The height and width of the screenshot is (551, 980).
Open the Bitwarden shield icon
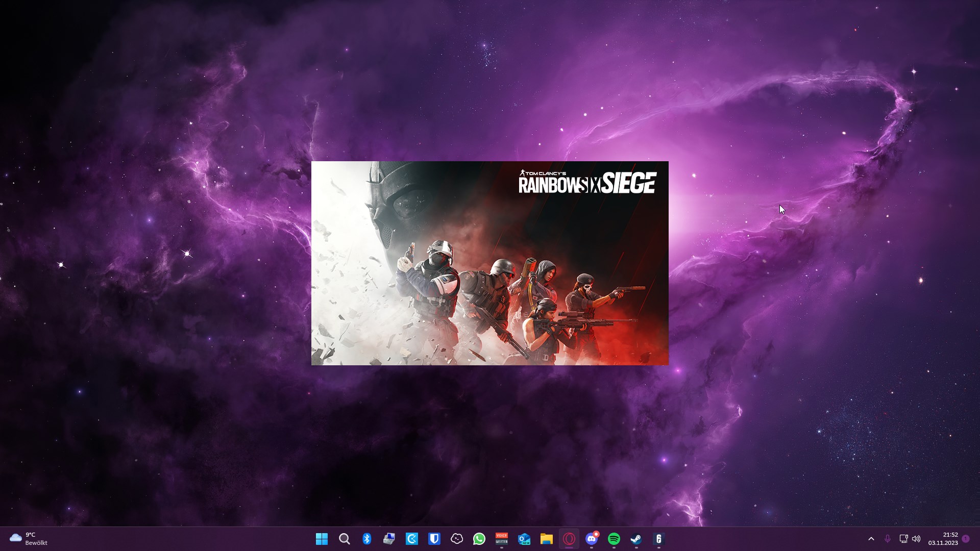coord(434,539)
